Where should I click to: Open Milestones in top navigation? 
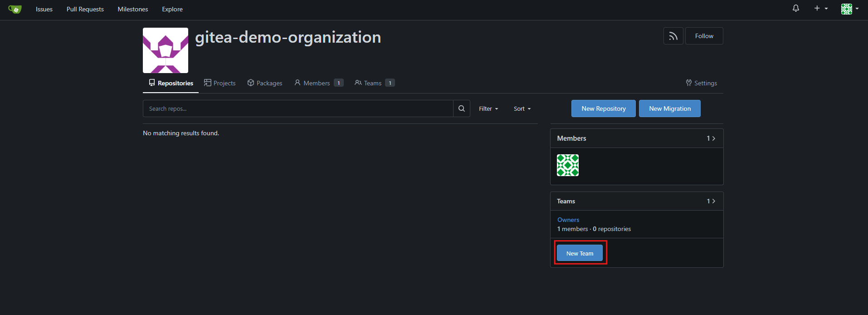(133, 9)
